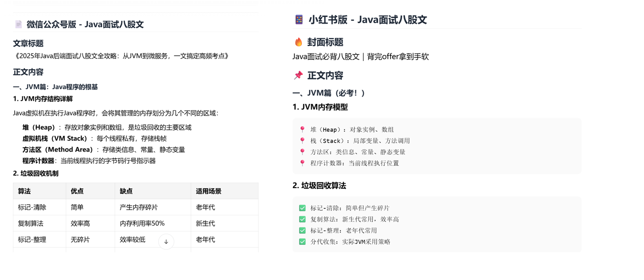Click the green checkmark before 标记-清除：简单但产生碎片
644x280 pixels.
click(302, 208)
